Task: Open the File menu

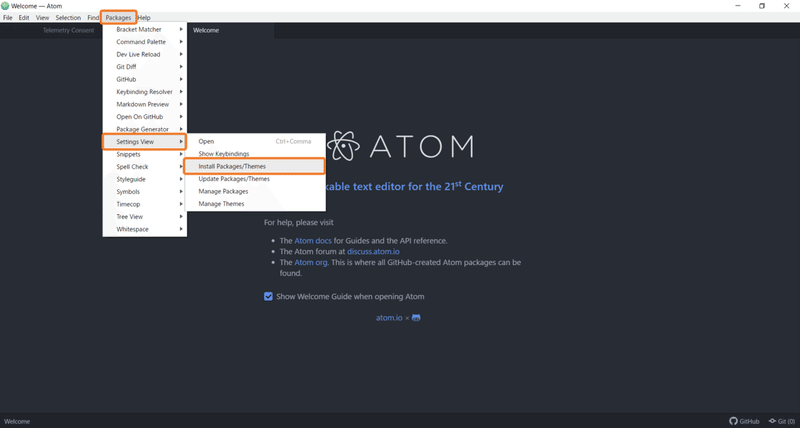Action: coord(8,17)
